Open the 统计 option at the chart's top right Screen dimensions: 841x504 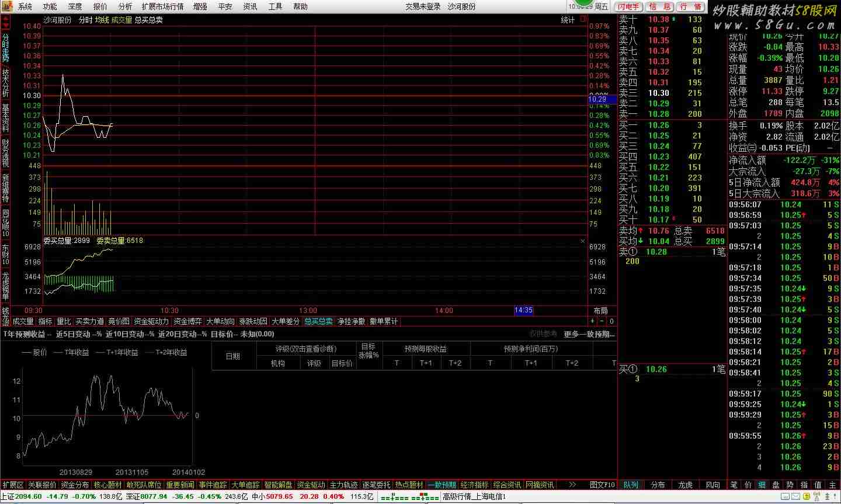click(568, 20)
